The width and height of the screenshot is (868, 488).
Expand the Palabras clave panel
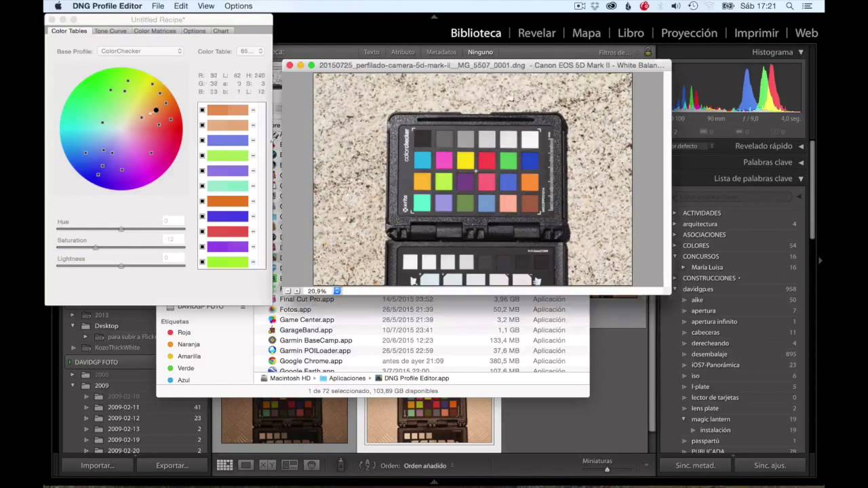click(801, 163)
